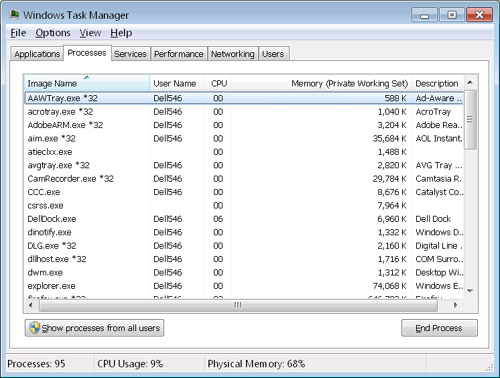Click the horizontal scrollbar left arrow
The image size is (500, 378).
31,305
